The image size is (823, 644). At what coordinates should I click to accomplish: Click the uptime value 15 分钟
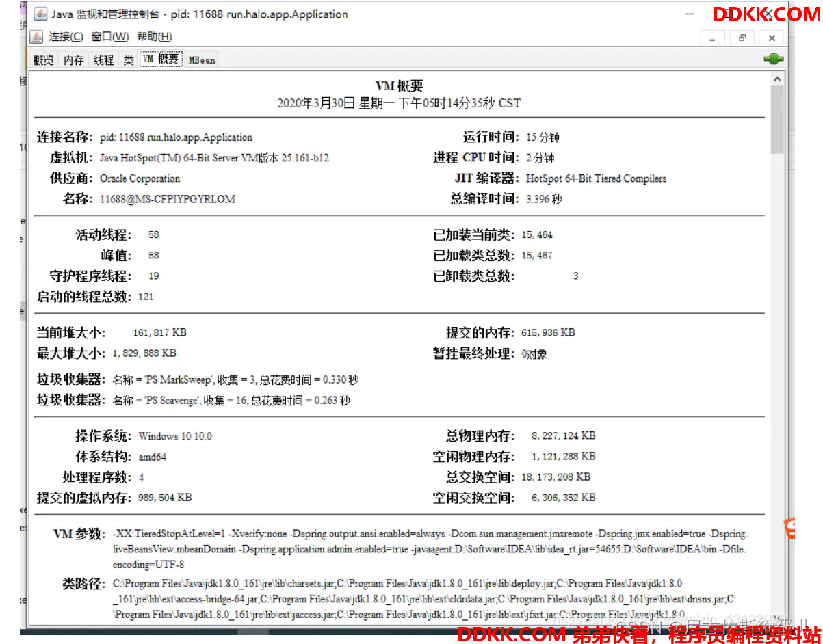(543, 137)
